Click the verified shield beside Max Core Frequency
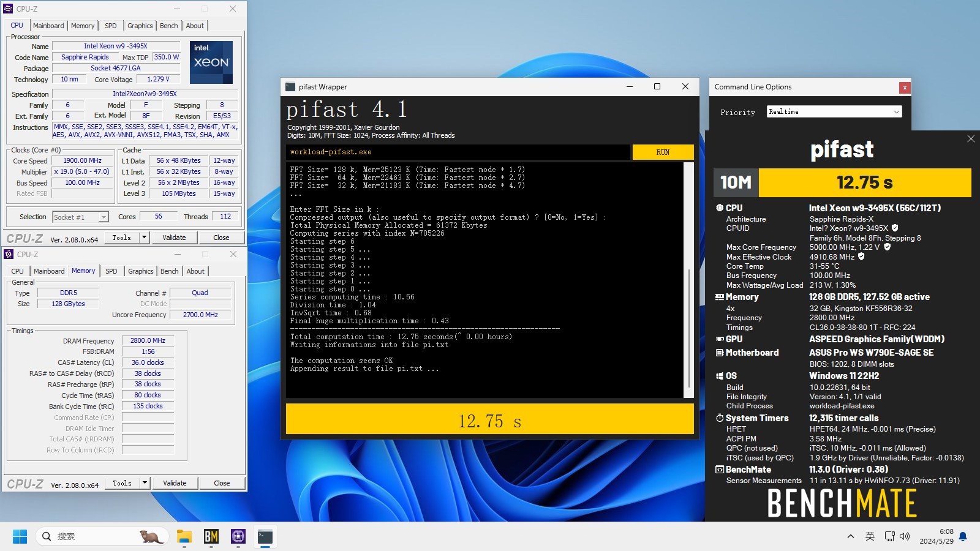This screenshot has height=551, width=980. coord(888,247)
